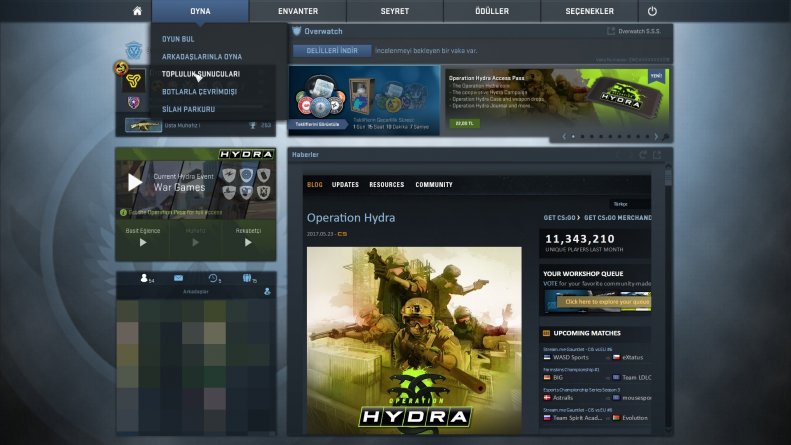791x445 pixels.
Task: Click the 22,00 TL price button
Action: 464,123
